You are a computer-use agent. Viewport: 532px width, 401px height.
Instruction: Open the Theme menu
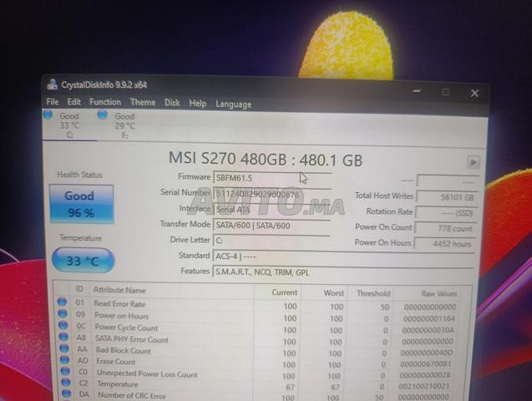143,103
